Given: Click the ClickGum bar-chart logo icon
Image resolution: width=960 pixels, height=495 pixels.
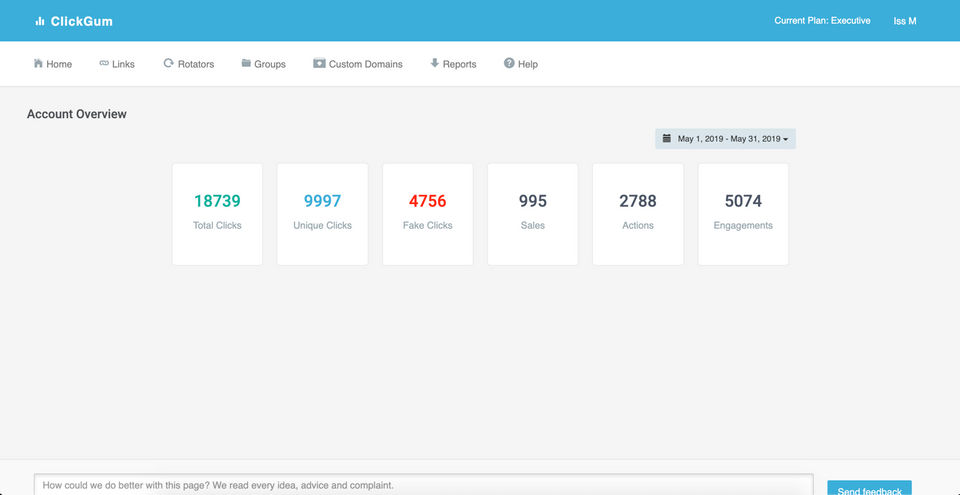Looking at the screenshot, I should [40, 21].
